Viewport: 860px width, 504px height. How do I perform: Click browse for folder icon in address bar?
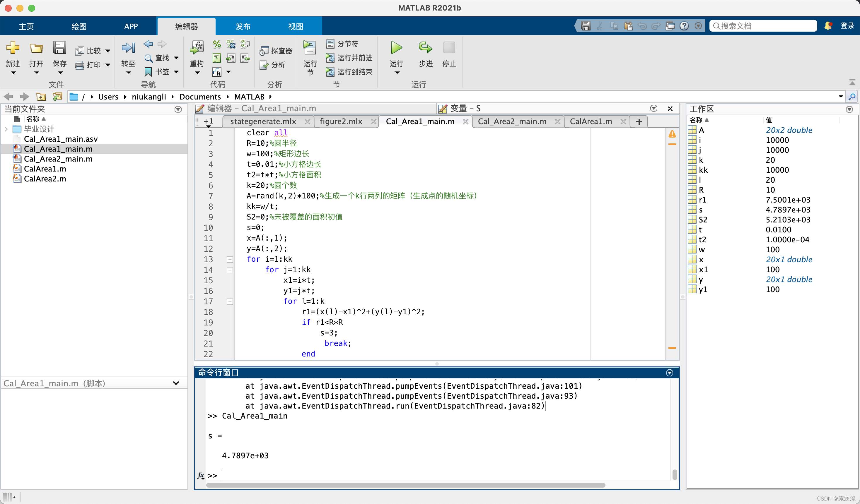57,97
